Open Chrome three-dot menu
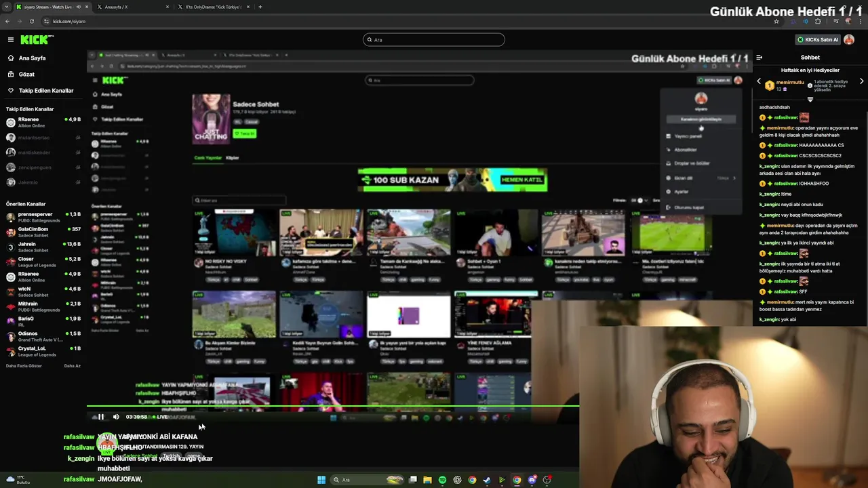The height and width of the screenshot is (488, 868). point(861,21)
